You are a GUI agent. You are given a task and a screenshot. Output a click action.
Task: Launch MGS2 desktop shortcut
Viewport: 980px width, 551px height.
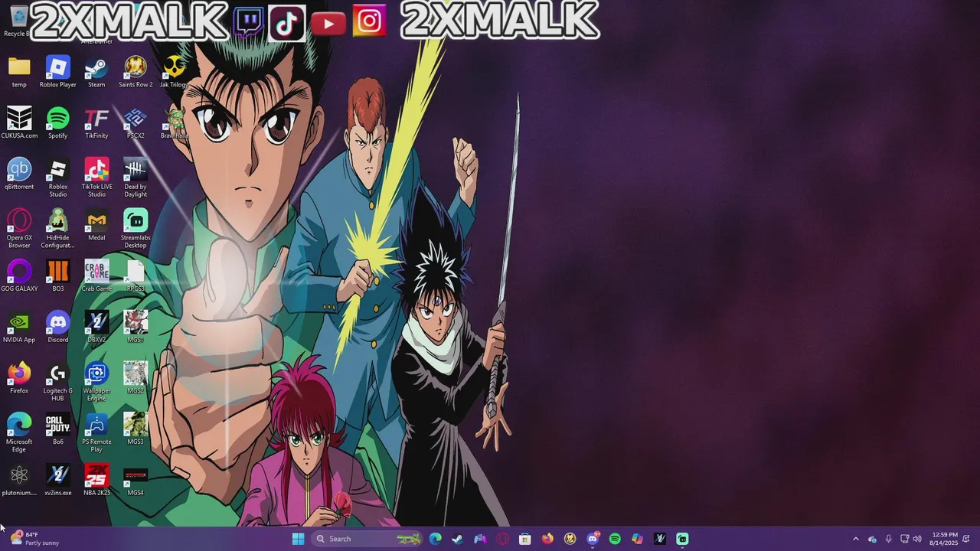pos(136,378)
